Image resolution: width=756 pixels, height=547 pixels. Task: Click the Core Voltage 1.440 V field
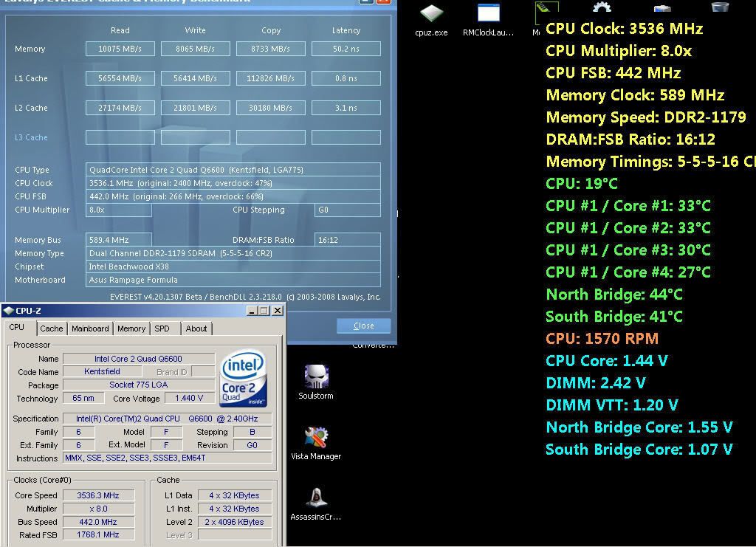[190, 398]
